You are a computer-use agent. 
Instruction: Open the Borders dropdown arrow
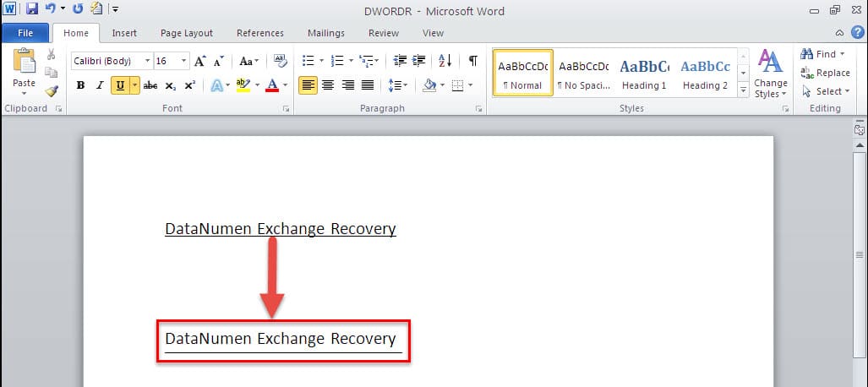(470, 85)
